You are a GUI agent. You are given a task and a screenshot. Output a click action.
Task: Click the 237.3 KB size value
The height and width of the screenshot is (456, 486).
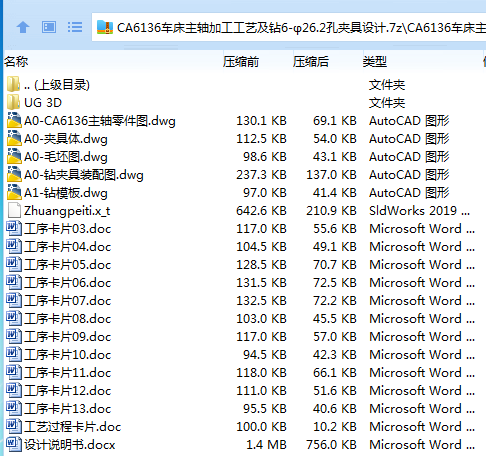pyautogui.click(x=261, y=175)
